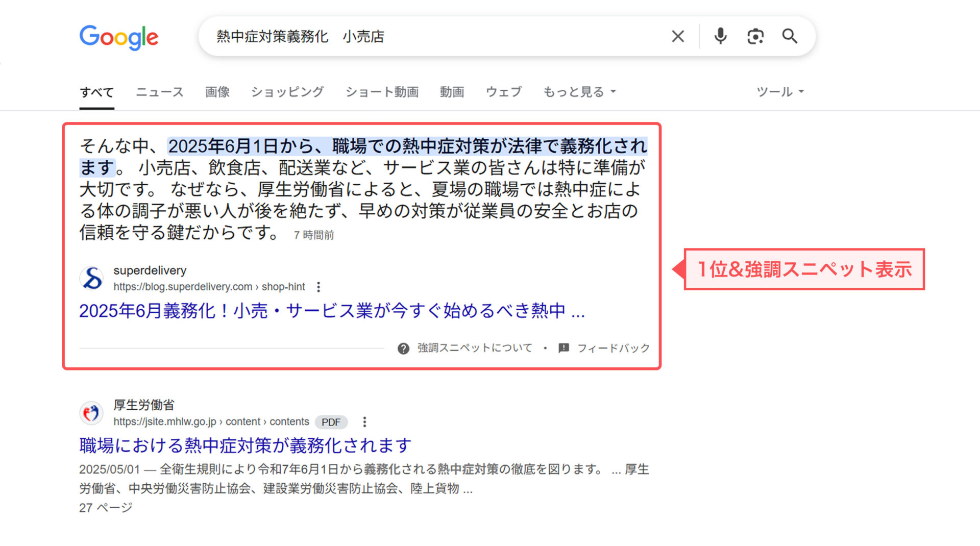Screen dimensions: 980x546
Task: Click the フィードバック link
Action: [x=614, y=348]
